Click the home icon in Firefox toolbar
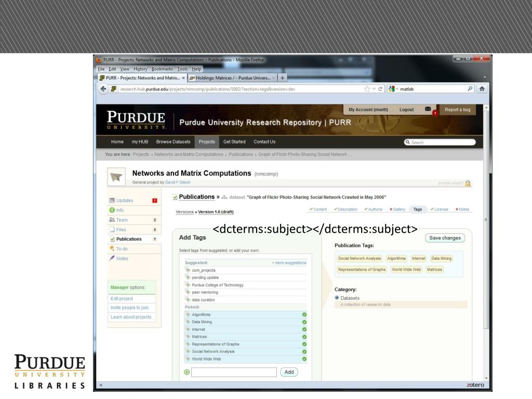Image resolution: width=532 pixels, height=399 pixels. click(482, 89)
